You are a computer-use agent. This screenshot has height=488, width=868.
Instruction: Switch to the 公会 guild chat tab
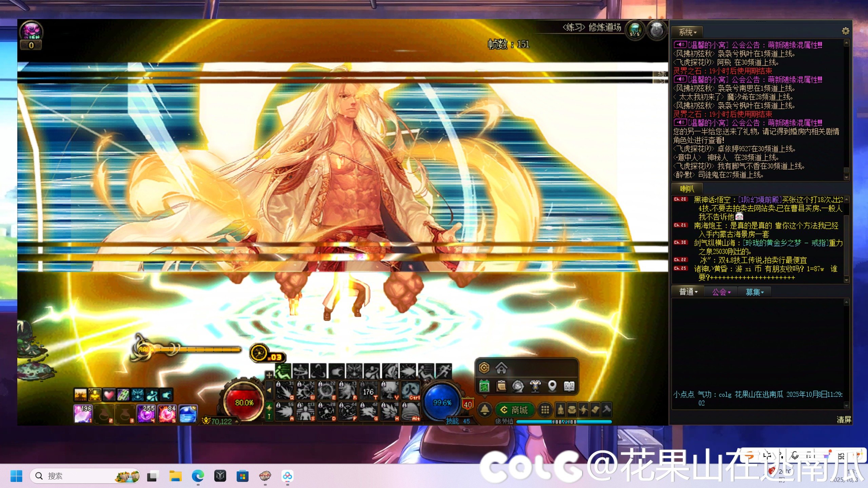coord(721,292)
